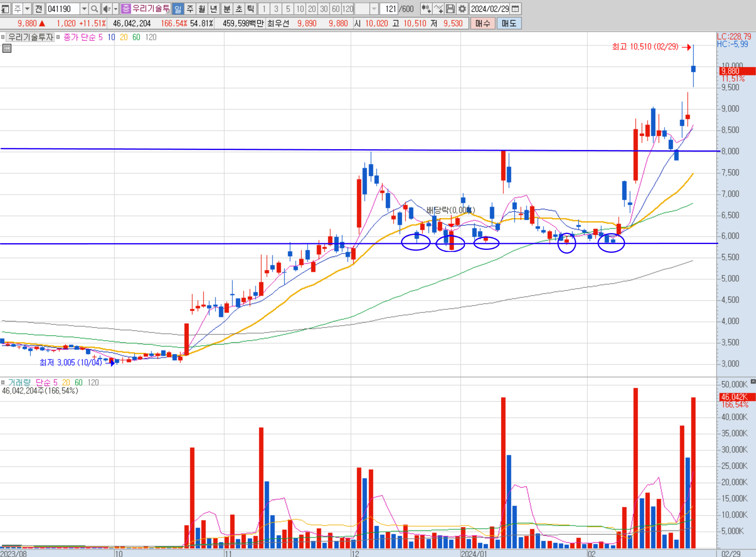This screenshot has width=756, height=557.
Task: Click the candle count field 121
Action: (x=389, y=9)
